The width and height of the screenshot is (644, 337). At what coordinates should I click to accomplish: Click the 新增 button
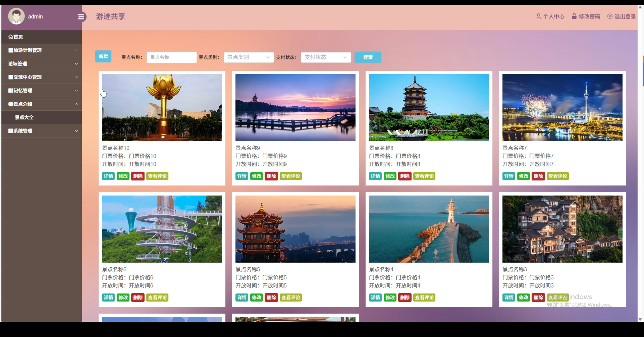[x=103, y=56]
